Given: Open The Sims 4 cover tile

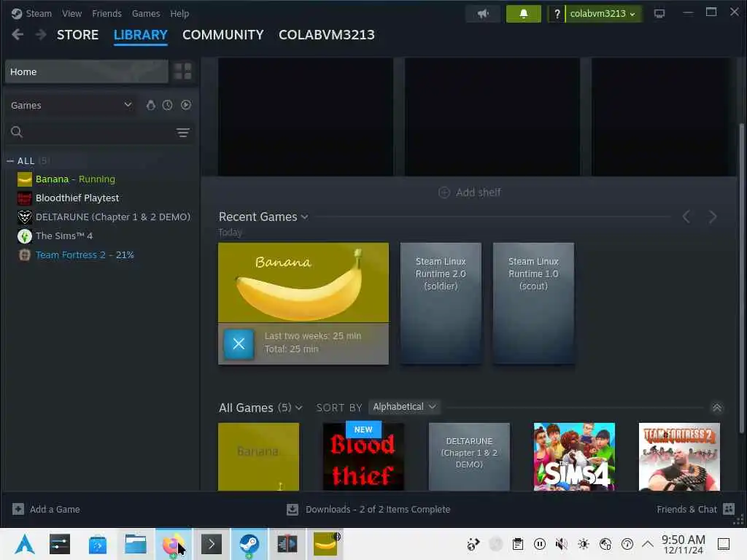Looking at the screenshot, I should [x=575, y=456].
